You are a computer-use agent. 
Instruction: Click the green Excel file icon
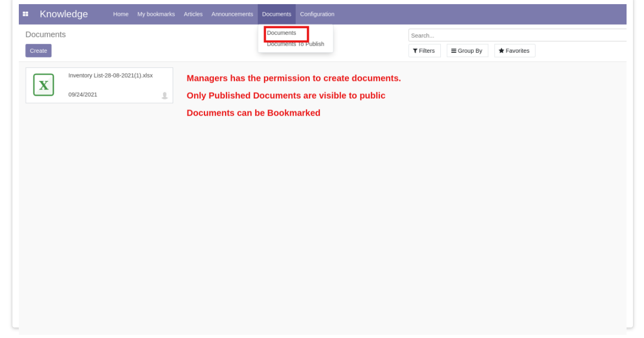coord(44,85)
